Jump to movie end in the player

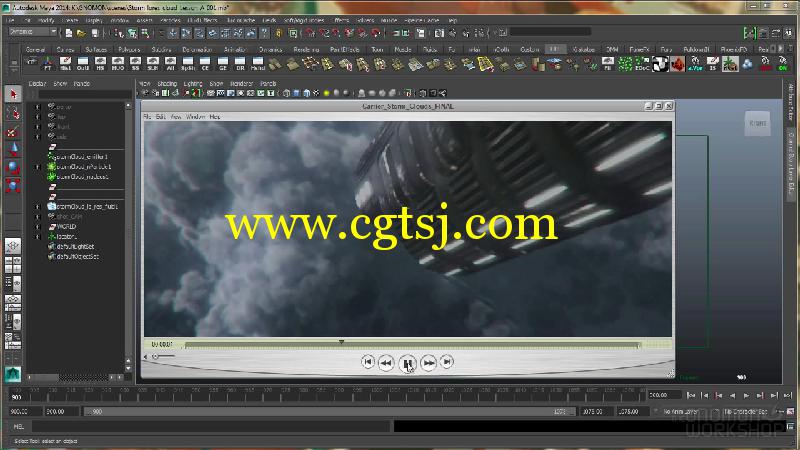(x=447, y=362)
